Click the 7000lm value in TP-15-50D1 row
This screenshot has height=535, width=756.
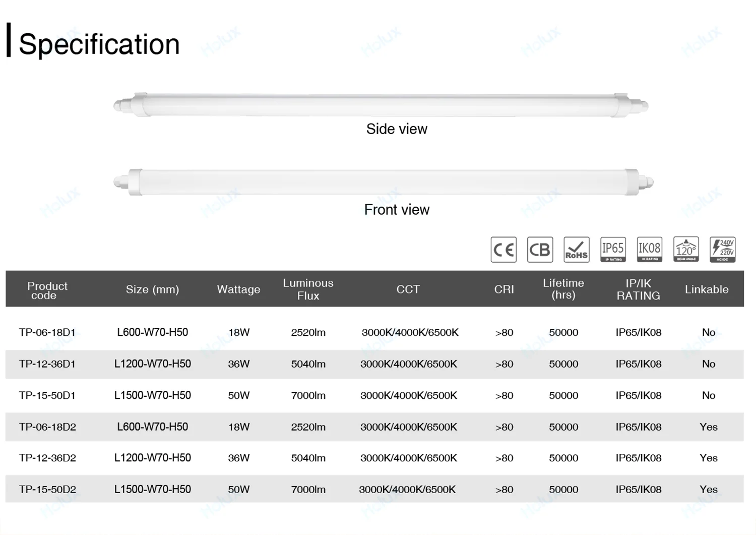[308, 395]
